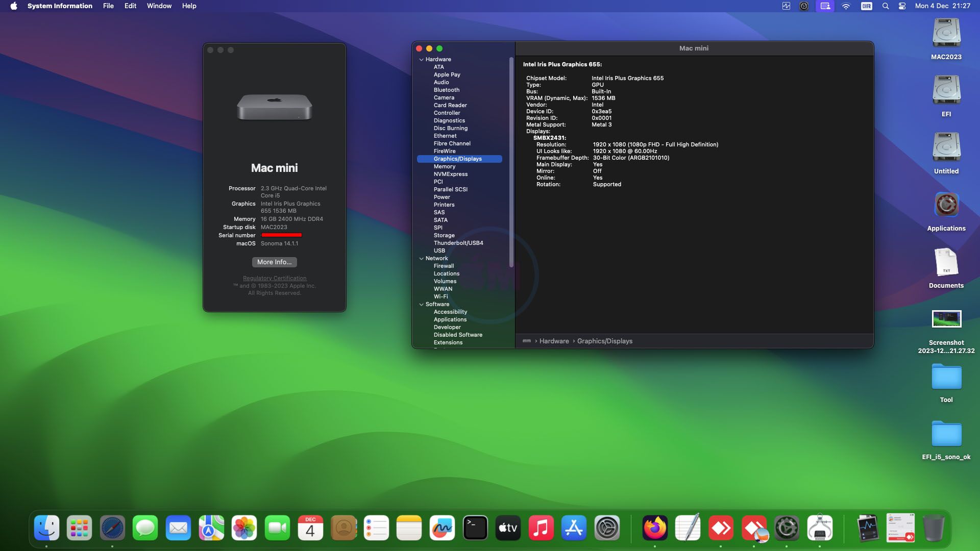This screenshot has width=980, height=551.
Task: Select Applications under Software
Action: click(450, 320)
